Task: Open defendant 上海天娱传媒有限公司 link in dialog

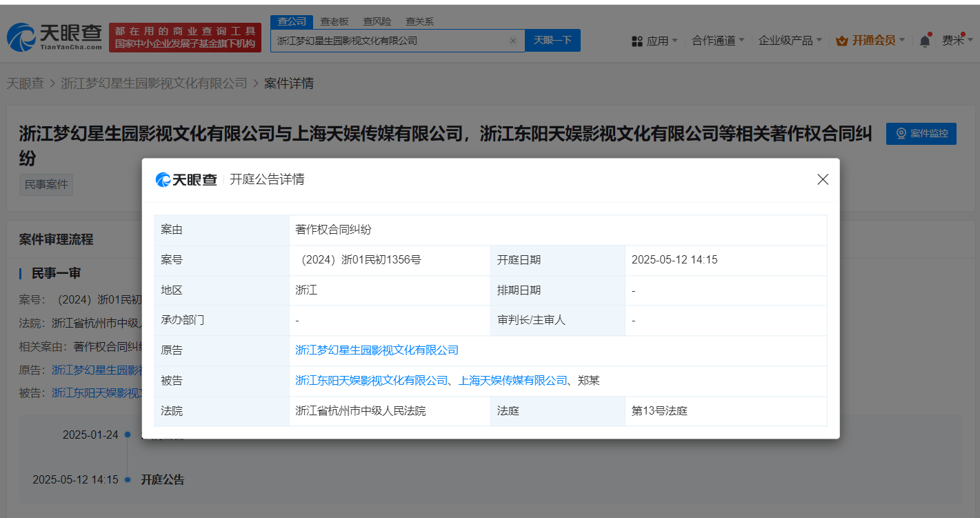Action: pyautogui.click(x=512, y=381)
